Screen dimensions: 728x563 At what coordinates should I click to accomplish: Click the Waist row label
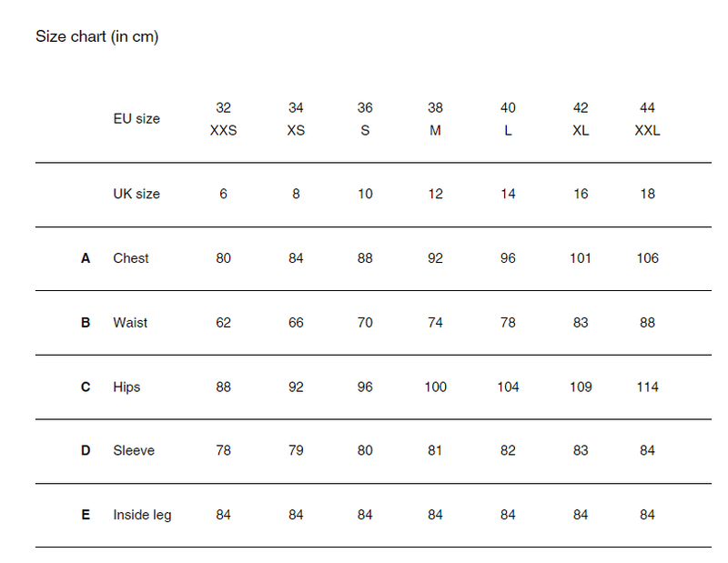[130, 323]
